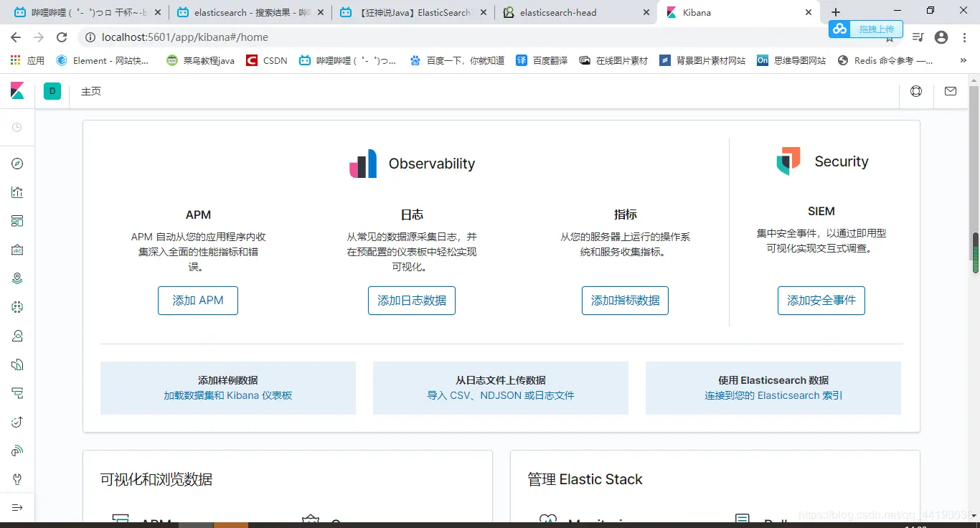Expand the Kibana side navigation
Screen dimensions: 980x528
pyautogui.click(x=17, y=507)
